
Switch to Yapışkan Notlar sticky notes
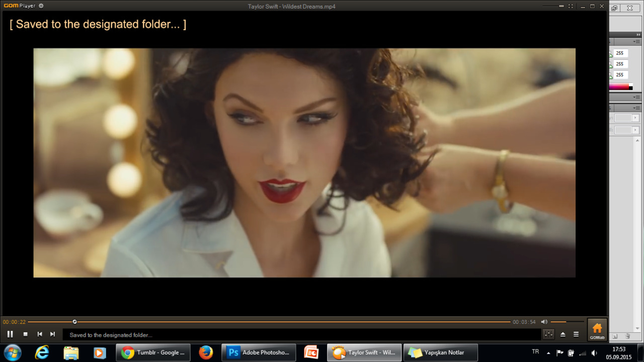[x=440, y=352]
